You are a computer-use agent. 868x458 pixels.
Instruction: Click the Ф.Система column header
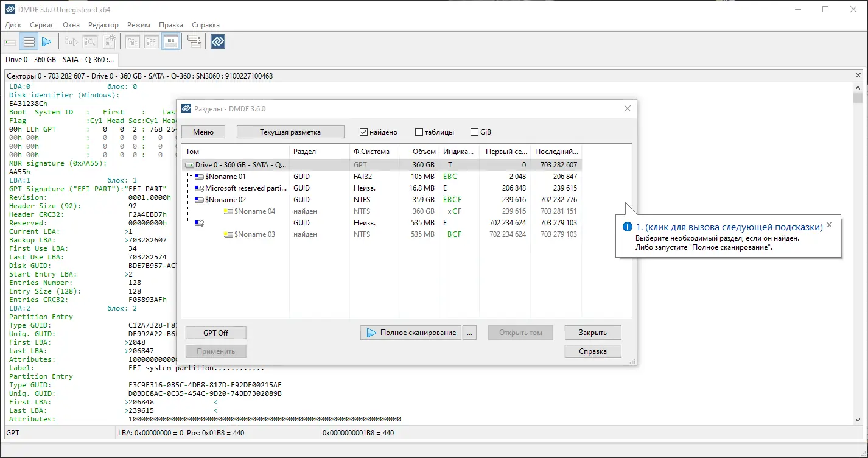374,152
